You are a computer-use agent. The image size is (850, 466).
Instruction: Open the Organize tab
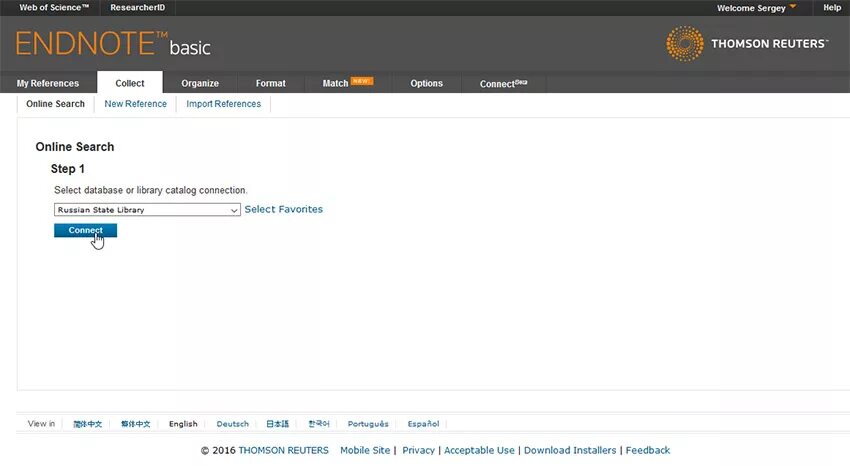200,83
